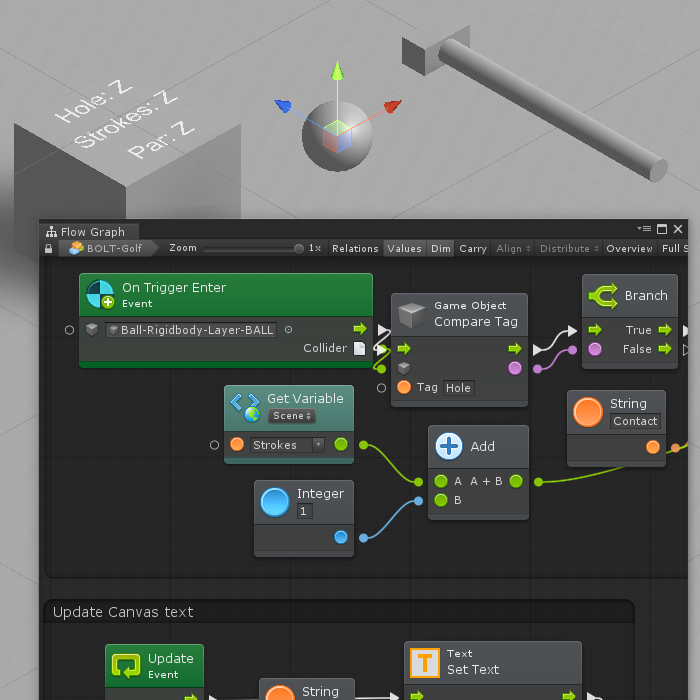
Task: Click the Add node B input port
Action: pos(441,500)
